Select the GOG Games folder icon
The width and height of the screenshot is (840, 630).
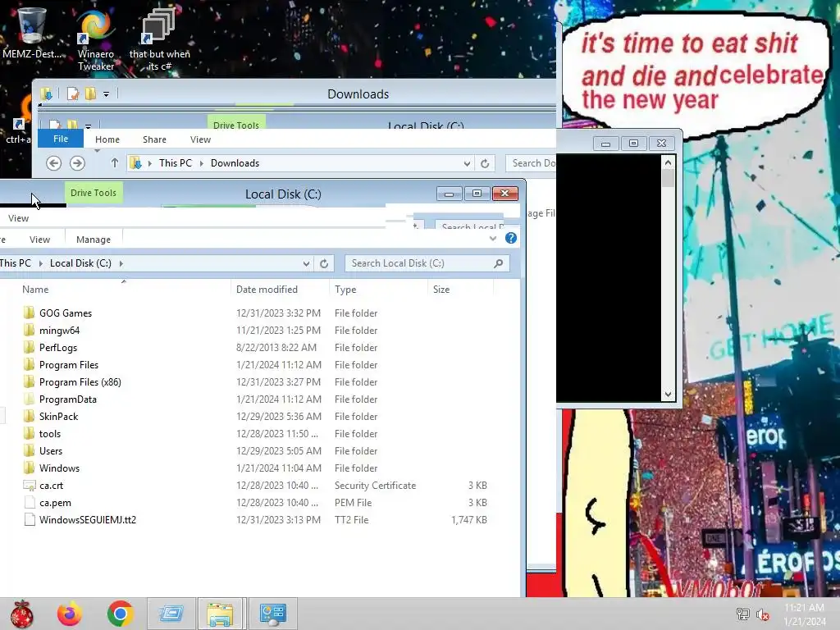(30, 313)
